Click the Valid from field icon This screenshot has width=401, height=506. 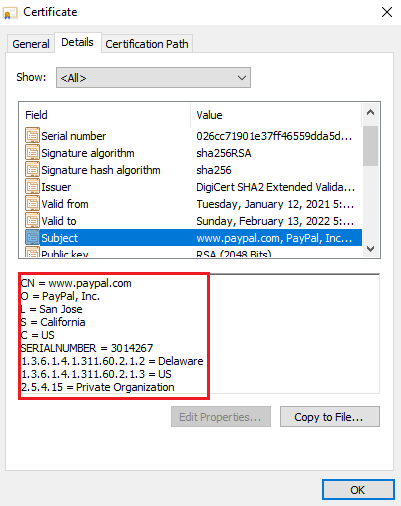coord(32,204)
